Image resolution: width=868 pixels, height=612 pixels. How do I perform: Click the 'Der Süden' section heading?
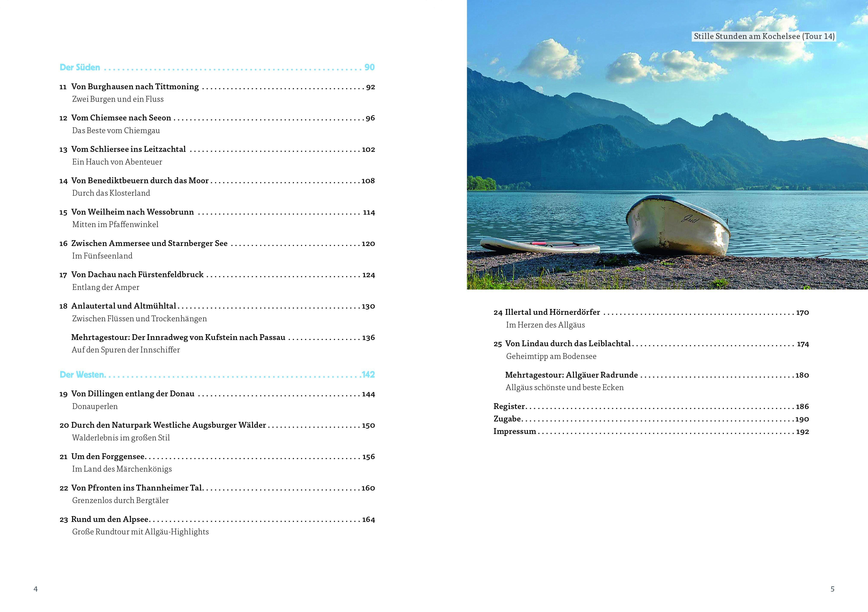[80, 67]
